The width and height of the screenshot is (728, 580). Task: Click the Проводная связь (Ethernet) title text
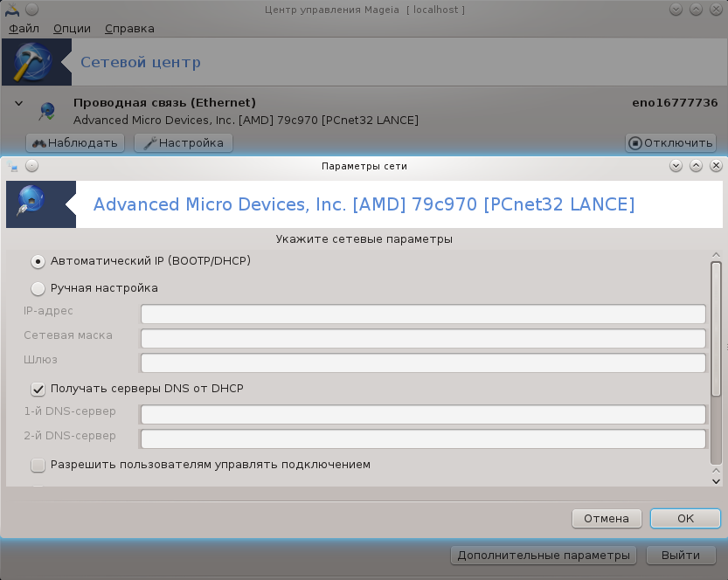(x=164, y=102)
